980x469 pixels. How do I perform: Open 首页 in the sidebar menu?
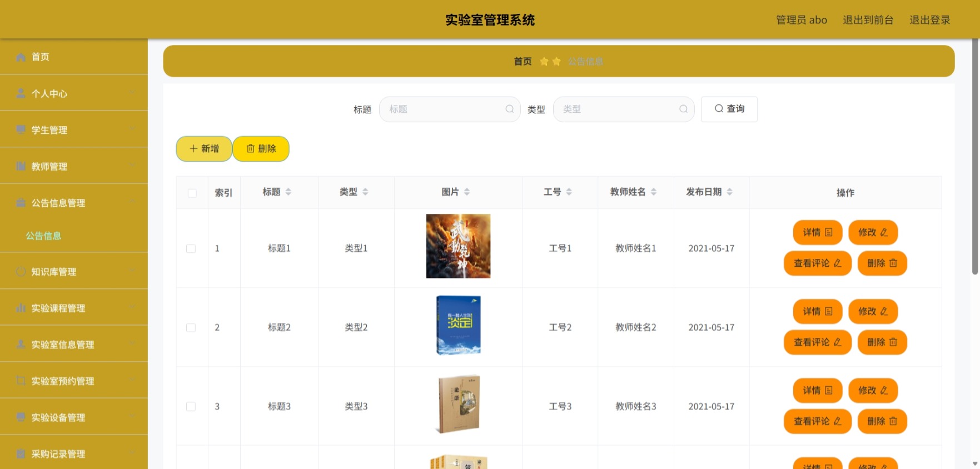[74, 57]
